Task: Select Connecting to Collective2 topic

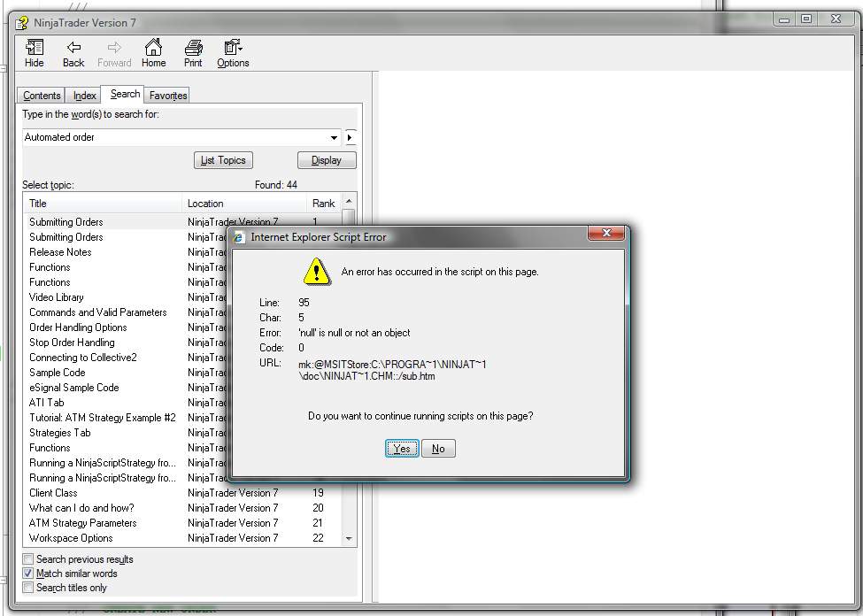Action: (83, 358)
